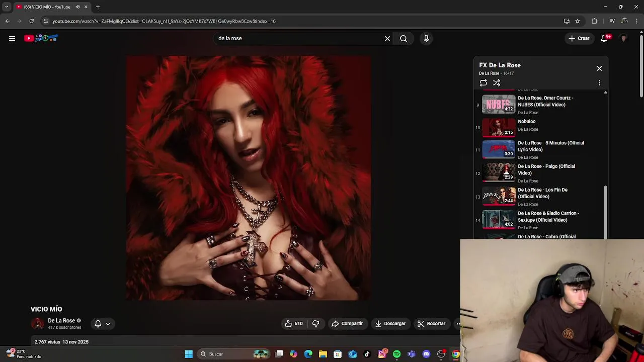The width and height of the screenshot is (644, 362).
Task: Install app icon in address bar
Action: pos(567,21)
